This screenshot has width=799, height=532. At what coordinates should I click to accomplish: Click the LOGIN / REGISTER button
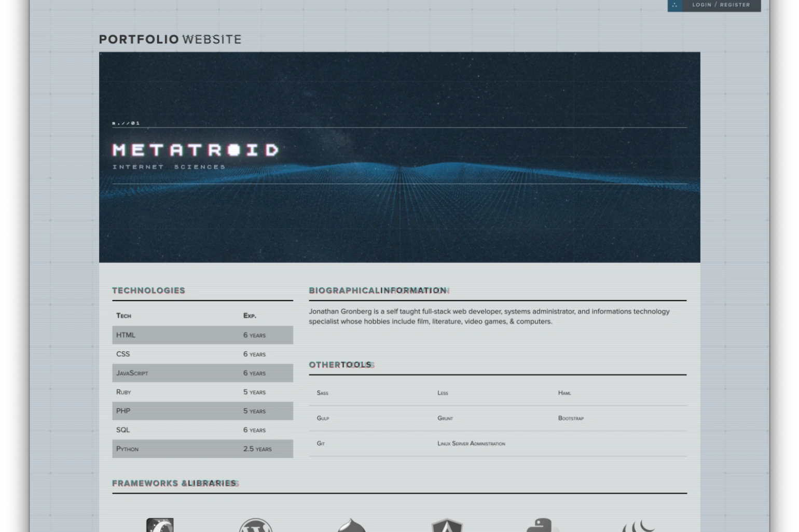click(x=721, y=5)
